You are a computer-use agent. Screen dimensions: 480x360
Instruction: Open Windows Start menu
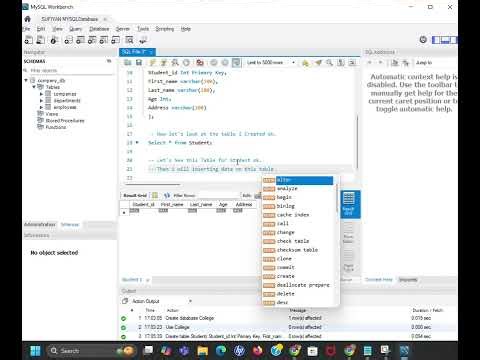35,351
